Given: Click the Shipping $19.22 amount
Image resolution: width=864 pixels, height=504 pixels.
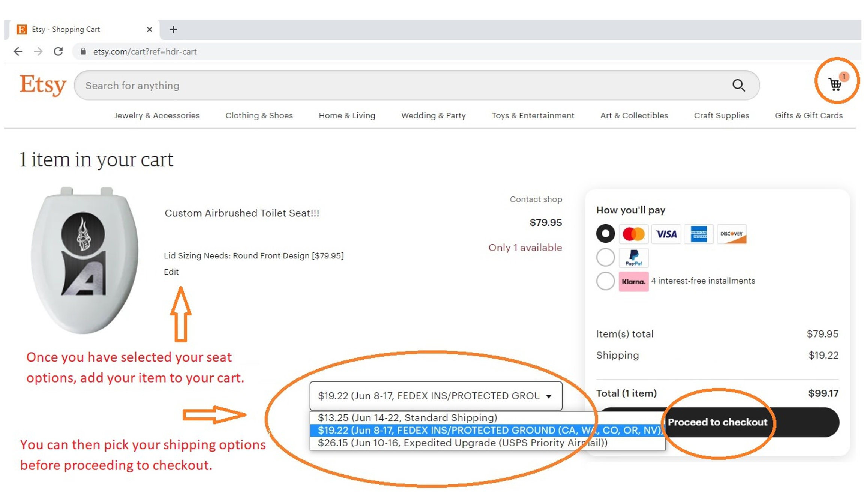Looking at the screenshot, I should (x=823, y=355).
